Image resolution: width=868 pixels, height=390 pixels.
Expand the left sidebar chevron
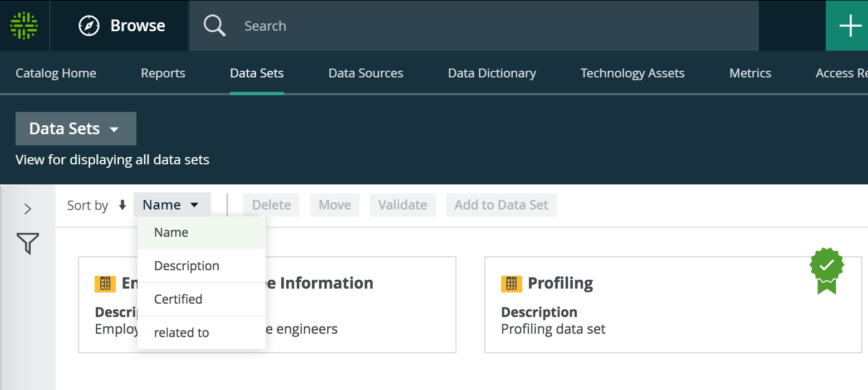[28, 209]
